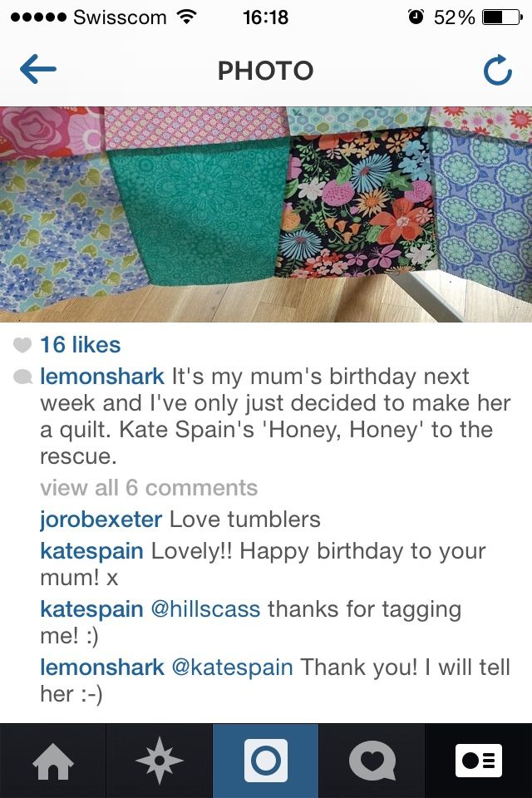Tap the back arrow icon
This screenshot has width=532, height=798.
pos(37,69)
